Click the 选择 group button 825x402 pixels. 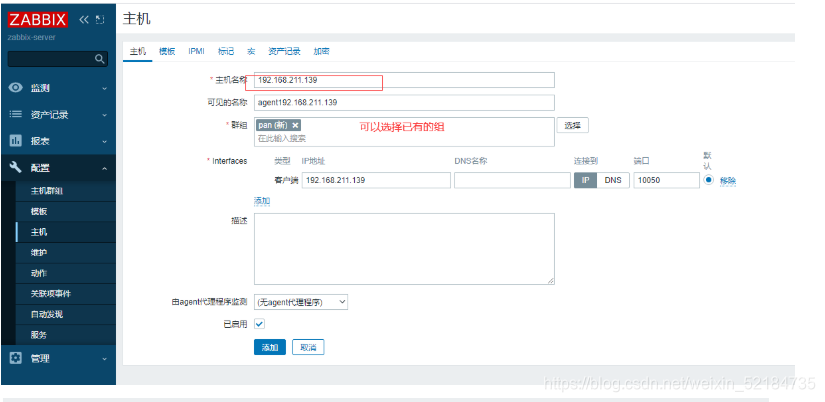click(x=572, y=125)
